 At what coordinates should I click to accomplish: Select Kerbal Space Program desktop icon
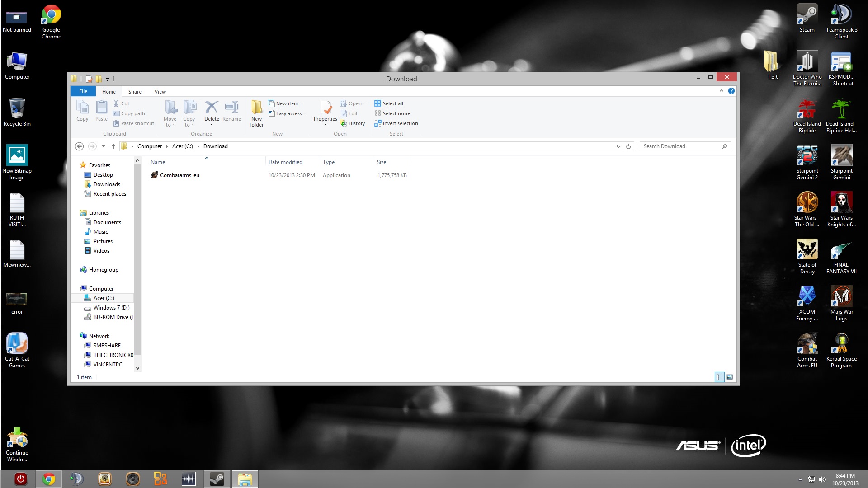click(841, 351)
